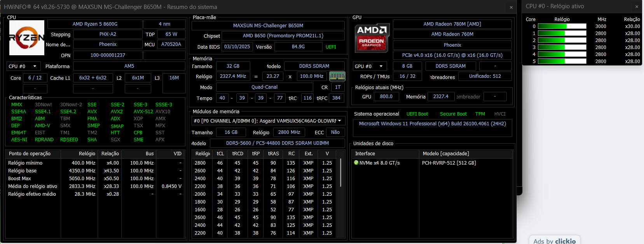644x244 pixels.
Task: Click the AMD Radeon 760M field
Action: [452, 34]
